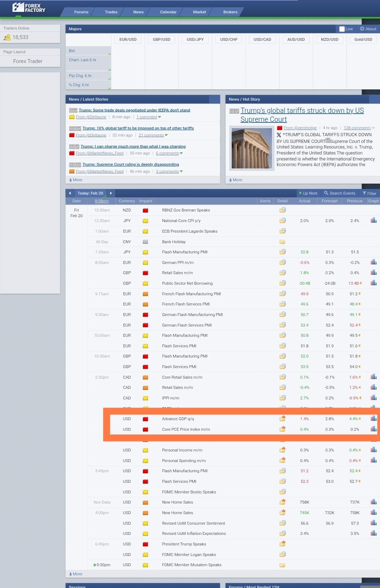This screenshot has width=380, height=588.
Task: Click the Up Next button
Action: [308, 193]
